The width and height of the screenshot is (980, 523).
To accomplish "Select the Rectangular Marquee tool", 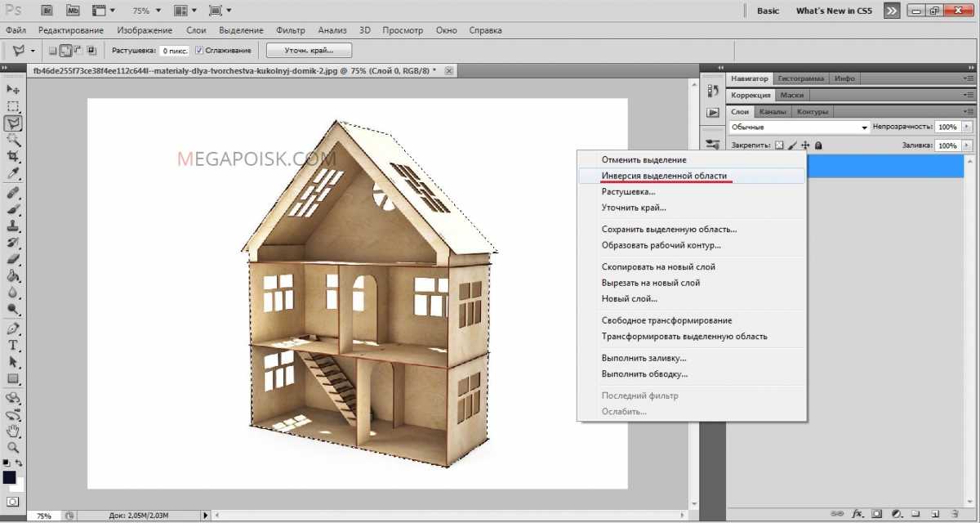I will click(x=13, y=105).
